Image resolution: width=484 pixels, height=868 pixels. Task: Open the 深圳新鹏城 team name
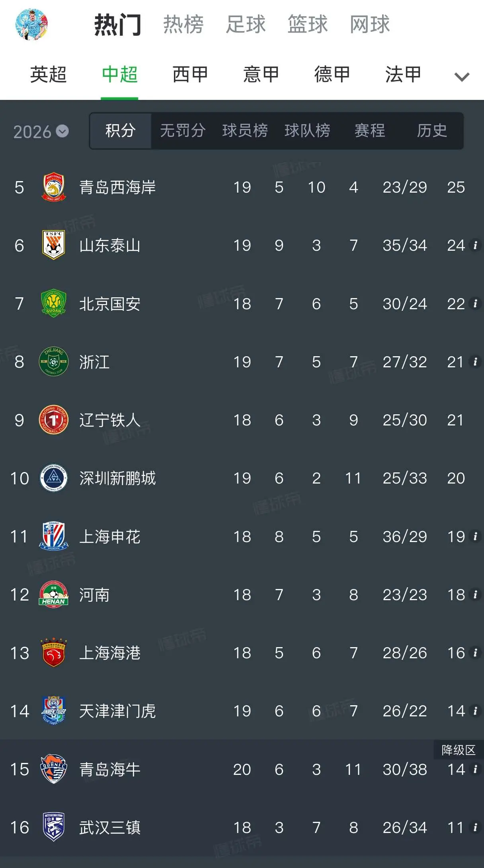[117, 478]
